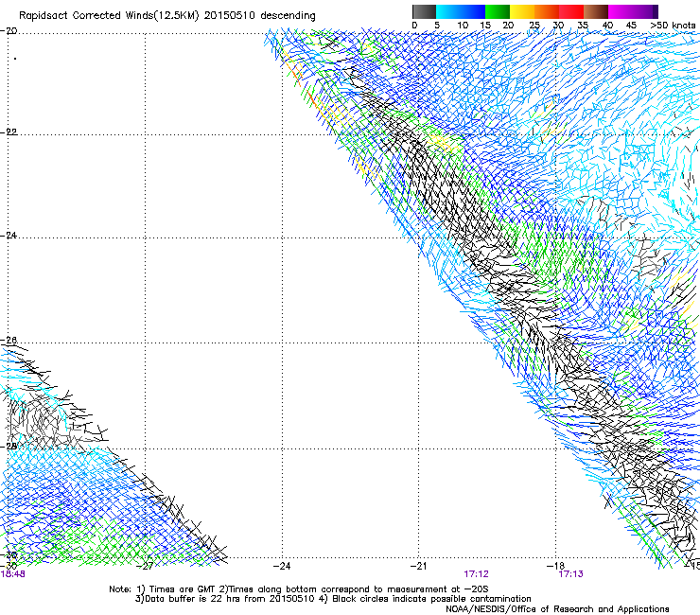Click the '-28' latitude axis label
This screenshot has width=700, height=615.
[9, 447]
